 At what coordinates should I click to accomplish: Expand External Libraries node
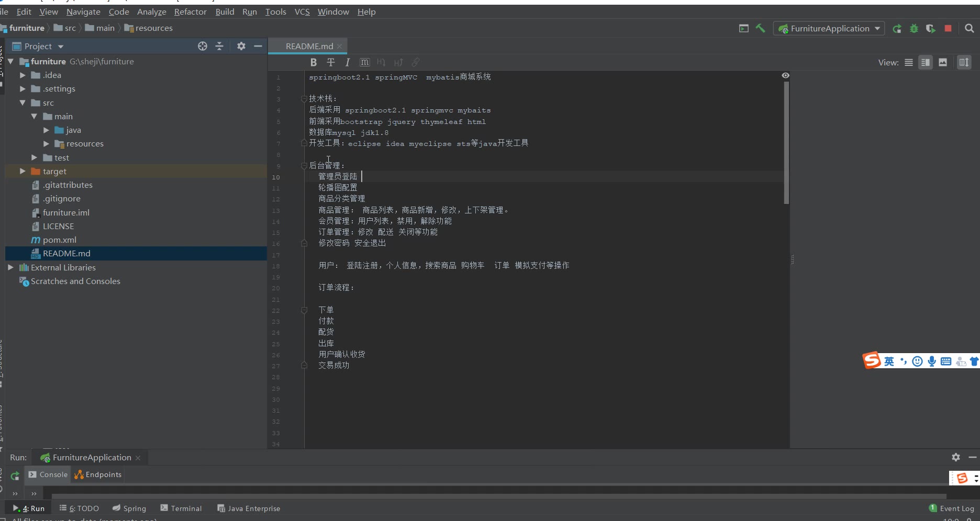coord(10,267)
